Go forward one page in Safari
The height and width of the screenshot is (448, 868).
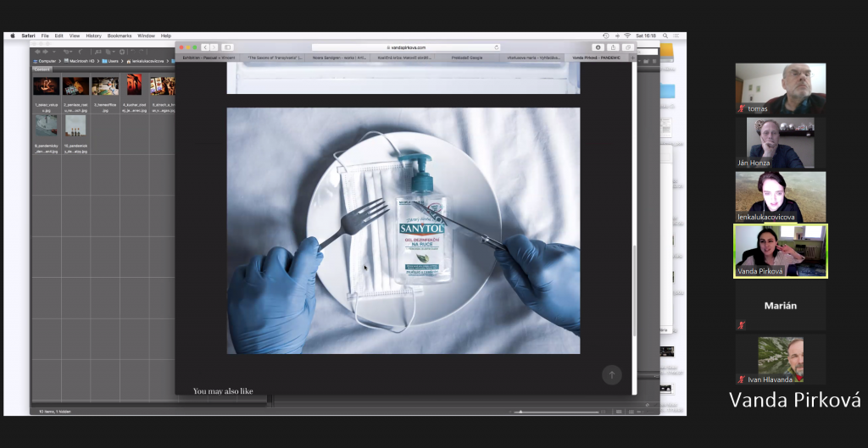coord(214,47)
